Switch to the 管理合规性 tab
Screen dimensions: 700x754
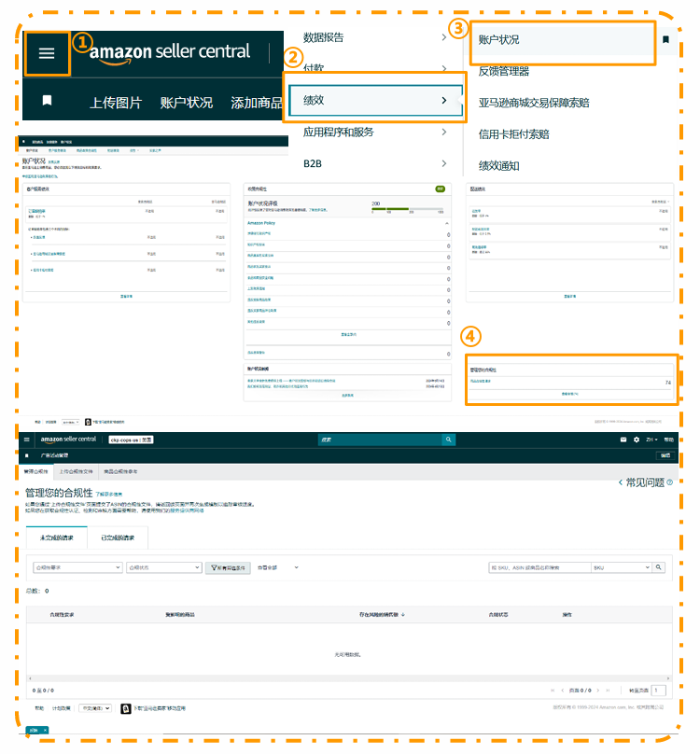(36, 472)
